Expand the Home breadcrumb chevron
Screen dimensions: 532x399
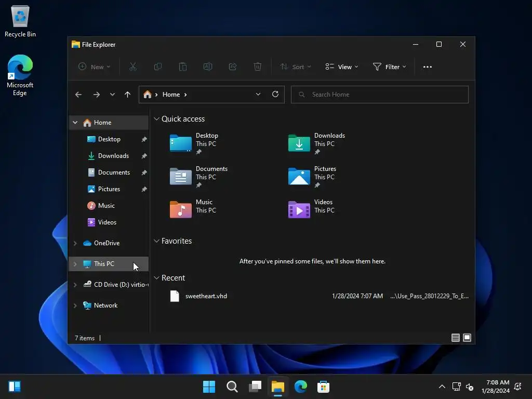pyautogui.click(x=185, y=95)
